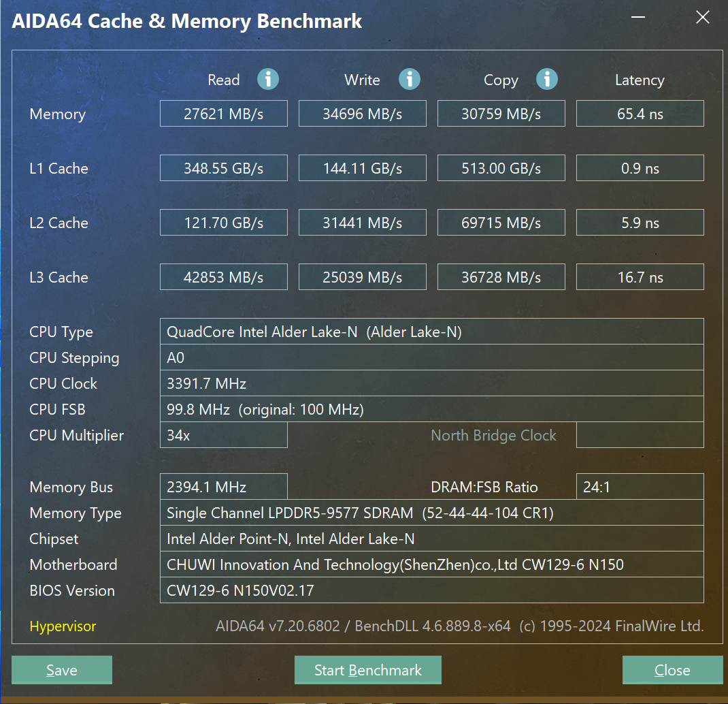Click L2 Cache latency 5.9 ns
This screenshot has width=728, height=704.
(x=640, y=222)
